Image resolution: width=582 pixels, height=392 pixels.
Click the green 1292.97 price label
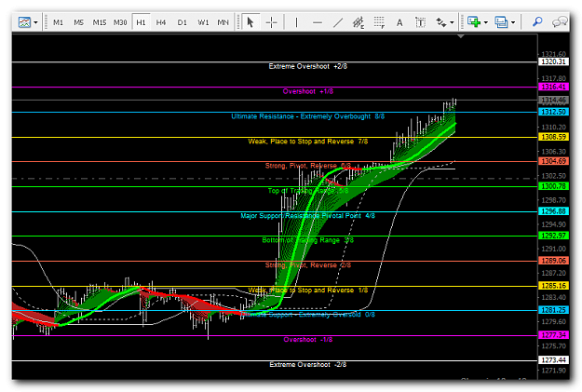point(553,236)
